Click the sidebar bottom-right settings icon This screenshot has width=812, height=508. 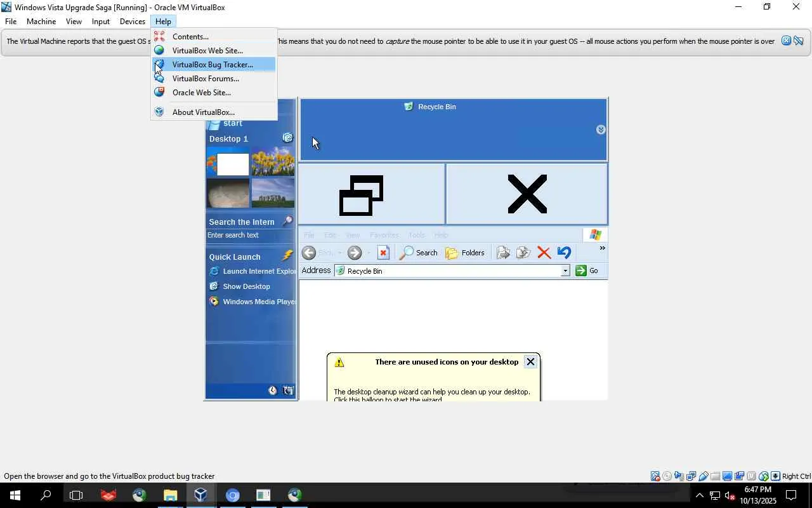[289, 391]
